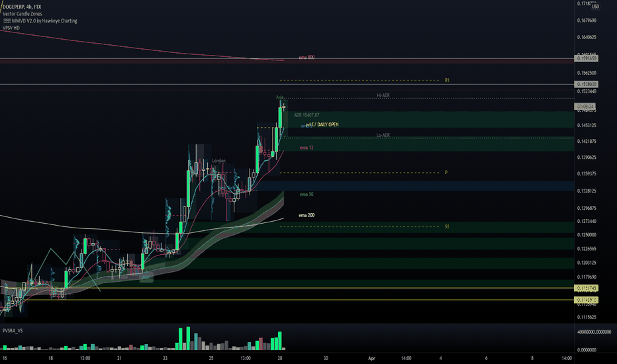Click the 0.1179690 price axis value
This screenshot has height=364, width=617.
pos(587,277)
